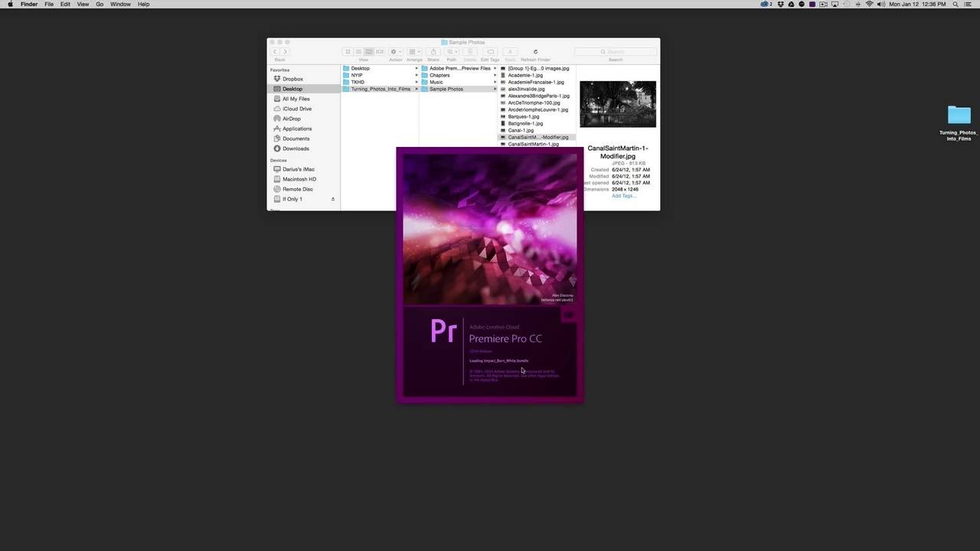Switch Finder to icon view
Screen dimensions: 980x551
point(348,52)
